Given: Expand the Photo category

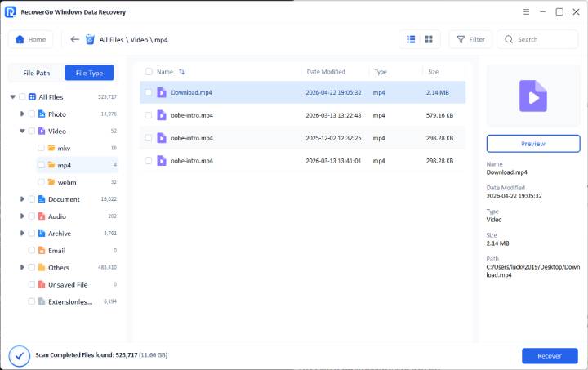Looking at the screenshot, I should [22, 114].
